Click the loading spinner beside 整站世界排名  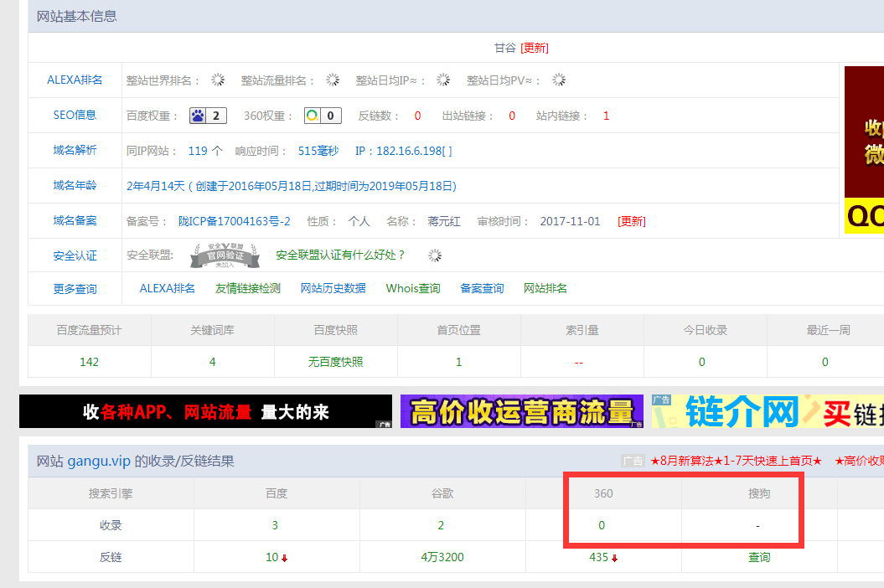tap(218, 80)
